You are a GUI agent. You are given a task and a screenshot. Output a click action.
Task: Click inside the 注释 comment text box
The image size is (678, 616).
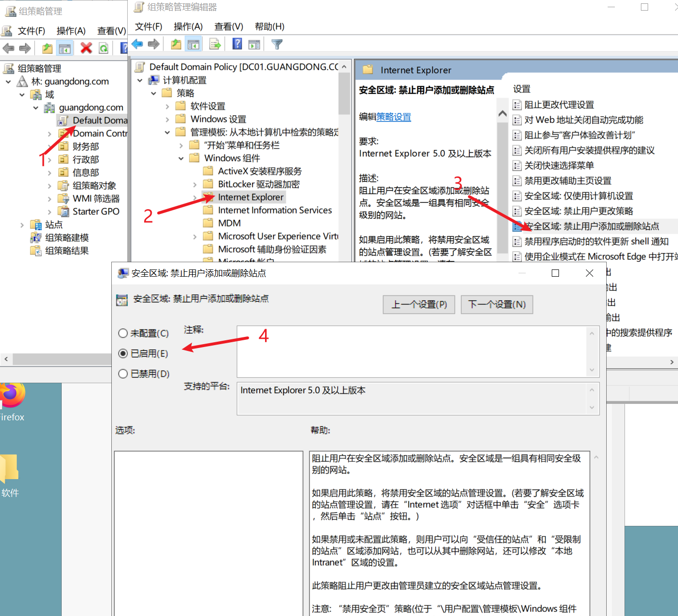(x=412, y=351)
